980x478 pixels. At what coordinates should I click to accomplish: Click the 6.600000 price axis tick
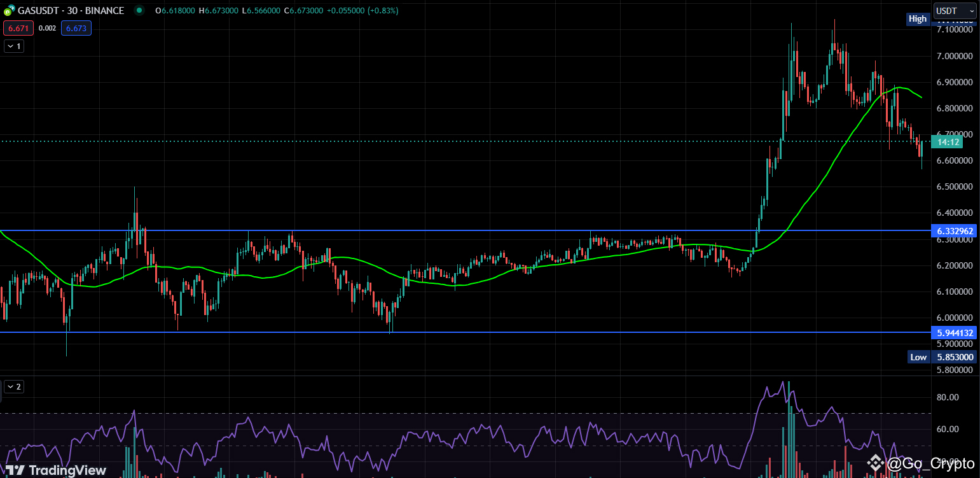click(955, 160)
